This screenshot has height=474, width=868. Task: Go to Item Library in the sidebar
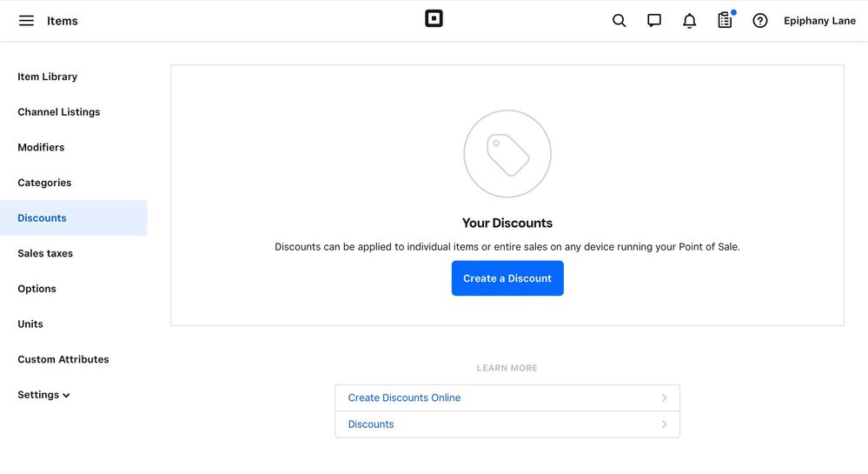click(47, 77)
